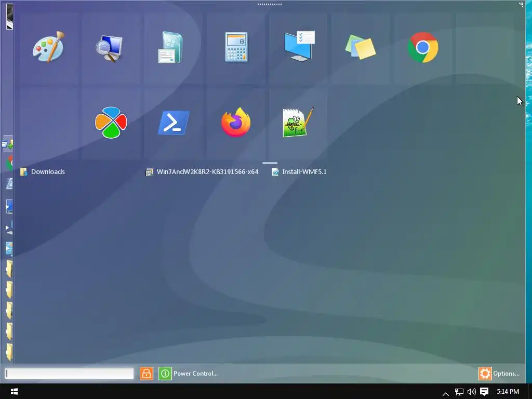Screen dimensions: 532x399
Task: Click the orange lock button
Action: click(x=147, y=374)
